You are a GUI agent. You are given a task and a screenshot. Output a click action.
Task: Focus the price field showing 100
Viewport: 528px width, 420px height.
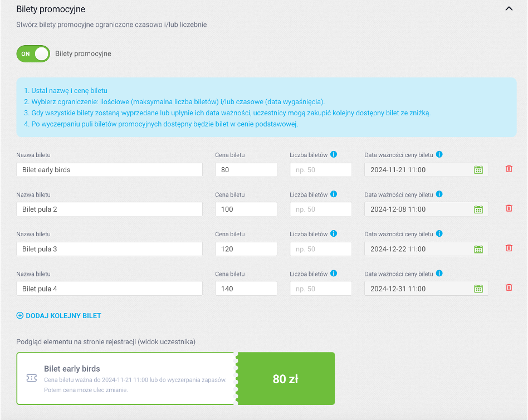click(x=246, y=209)
